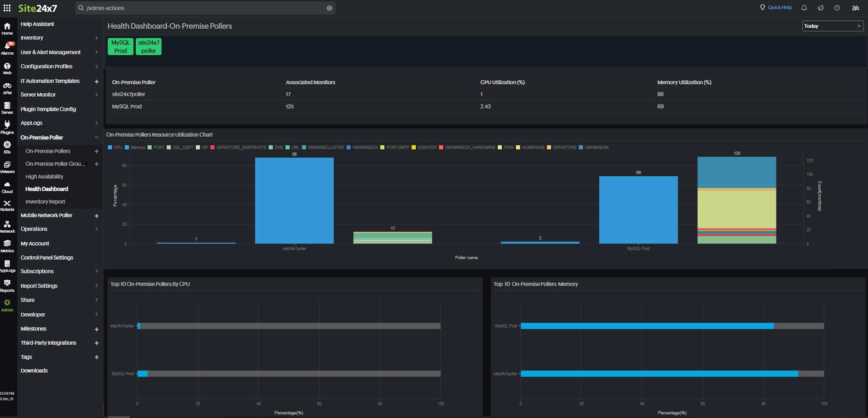Expand the Inventory sidebar menu
Screen dimensions: 868x418
(32, 38)
